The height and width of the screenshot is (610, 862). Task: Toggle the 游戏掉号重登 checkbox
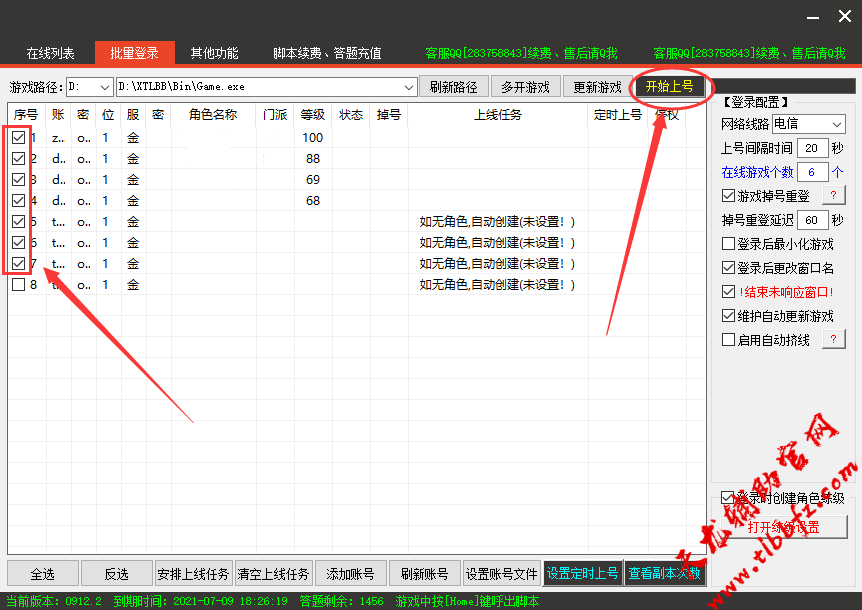coord(728,196)
